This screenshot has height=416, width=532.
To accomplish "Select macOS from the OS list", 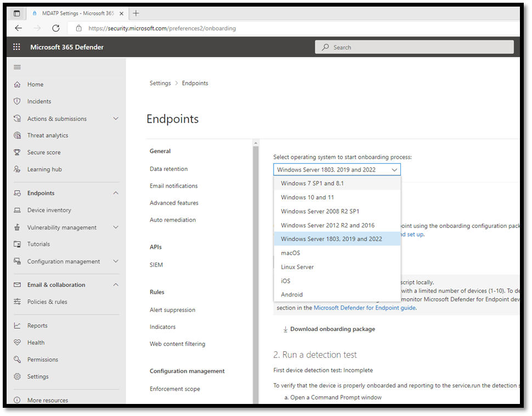I will [x=290, y=253].
